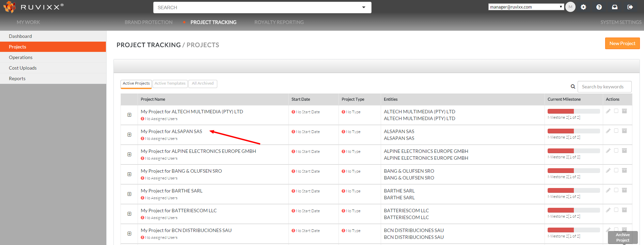Expand the BARTHE SARL project row
Screen dimensions: 644x245
coord(129,194)
